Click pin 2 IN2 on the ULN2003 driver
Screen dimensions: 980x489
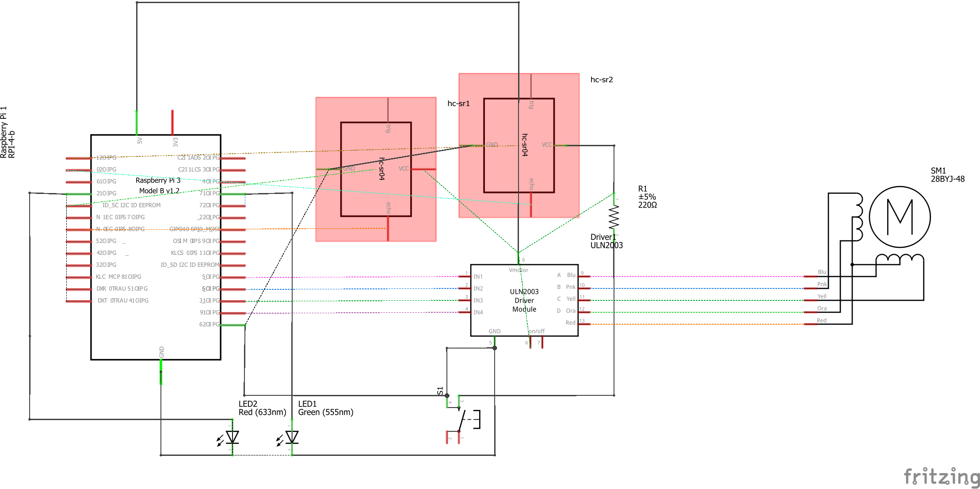465,288
